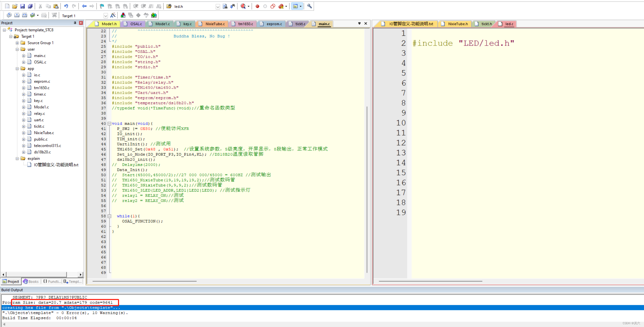Viewport: 644px width, 327px height.
Task: Expand Source Group 1 tree node
Action: click(17, 43)
